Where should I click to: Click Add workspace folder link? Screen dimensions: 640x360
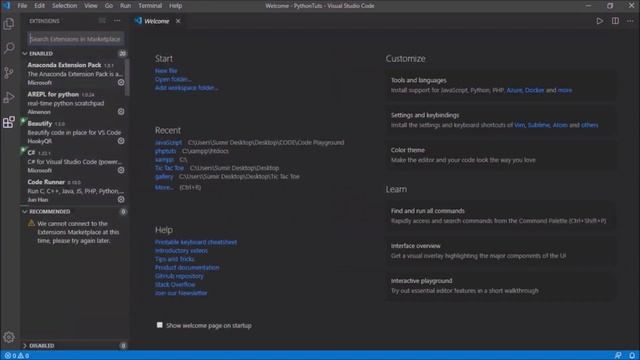click(x=187, y=88)
